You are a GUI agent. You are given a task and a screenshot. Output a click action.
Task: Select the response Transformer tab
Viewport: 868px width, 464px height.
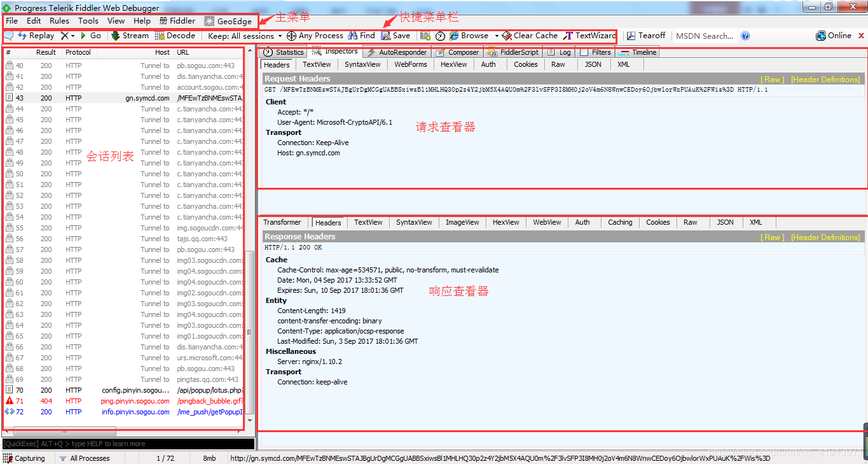(282, 222)
